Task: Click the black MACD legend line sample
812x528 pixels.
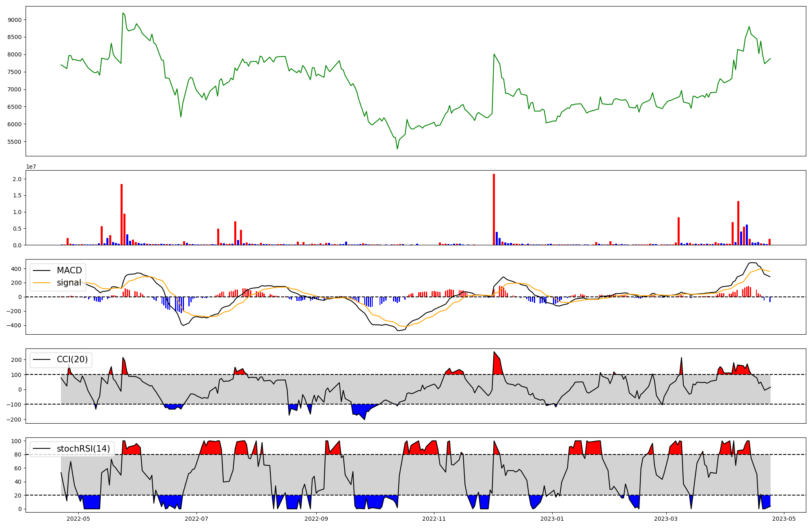Action: [42, 270]
